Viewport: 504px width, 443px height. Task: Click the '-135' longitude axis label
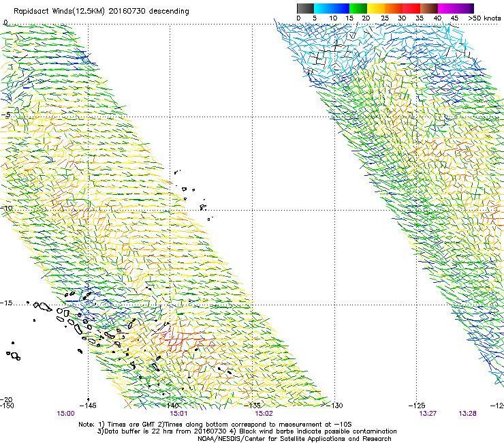[252, 406]
